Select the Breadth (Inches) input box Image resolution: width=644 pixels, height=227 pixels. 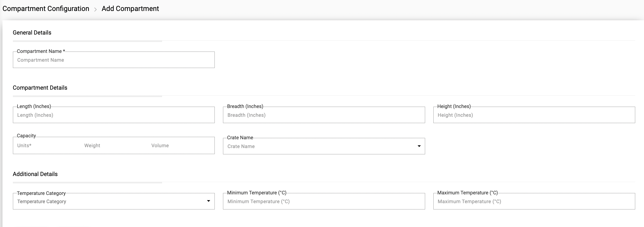point(324,115)
